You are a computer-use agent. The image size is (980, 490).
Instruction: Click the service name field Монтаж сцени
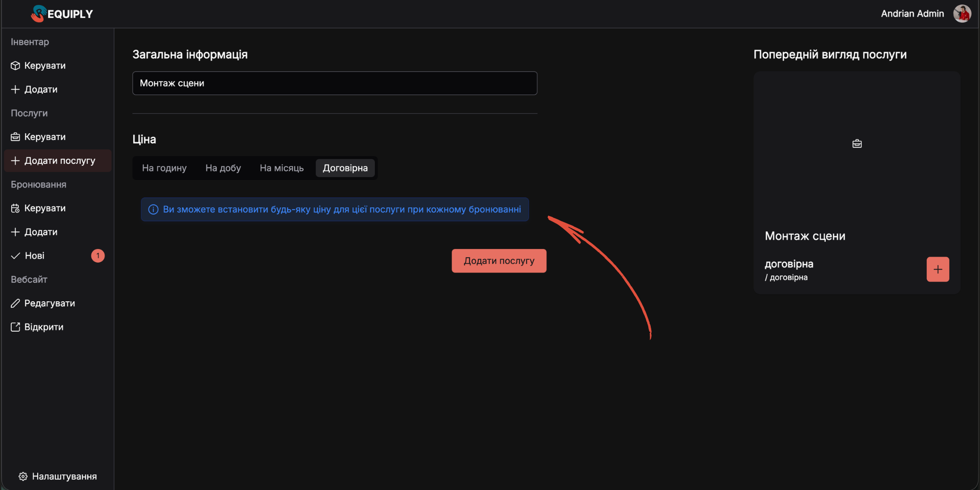click(x=335, y=83)
